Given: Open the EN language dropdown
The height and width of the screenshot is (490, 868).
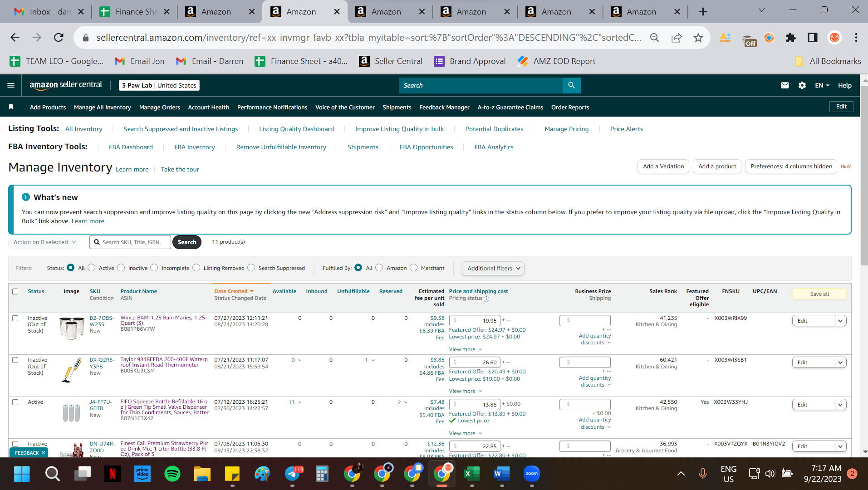Looking at the screenshot, I should coord(822,85).
